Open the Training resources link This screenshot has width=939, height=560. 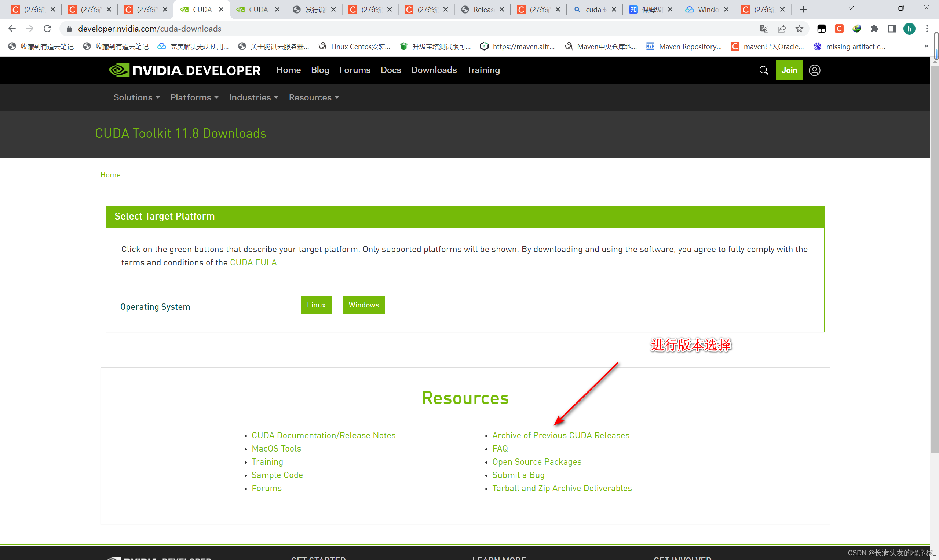(267, 462)
